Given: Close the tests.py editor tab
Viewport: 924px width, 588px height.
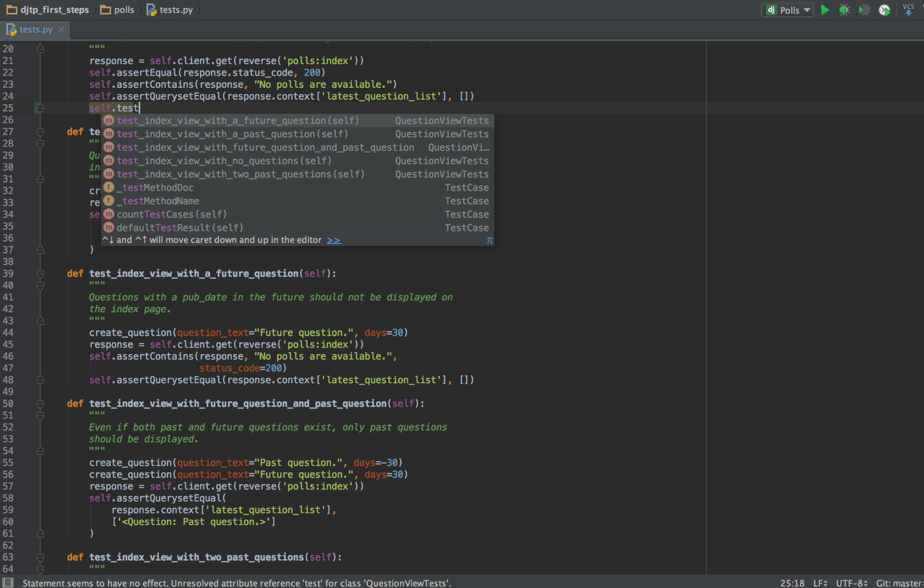Looking at the screenshot, I should pyautogui.click(x=61, y=30).
